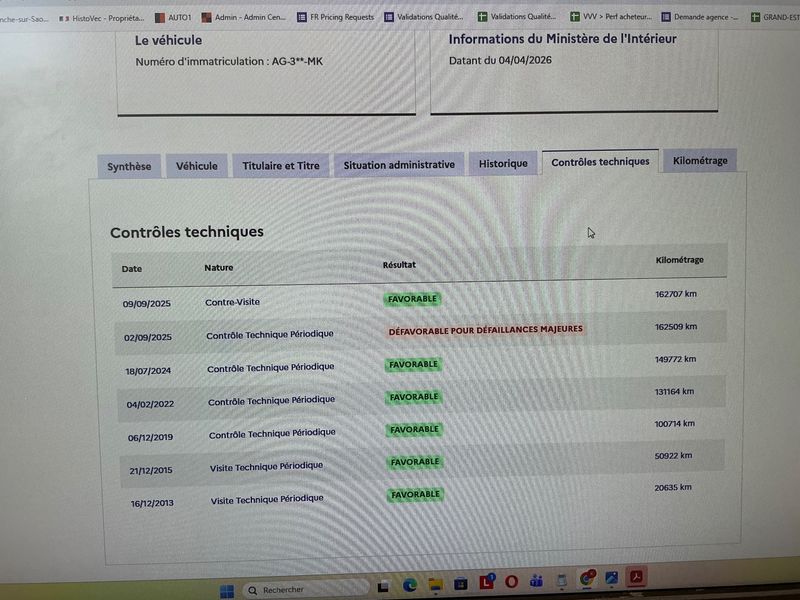
Task: Click Informations du Ministère de l'Intérieur heading
Action: pyautogui.click(x=562, y=39)
